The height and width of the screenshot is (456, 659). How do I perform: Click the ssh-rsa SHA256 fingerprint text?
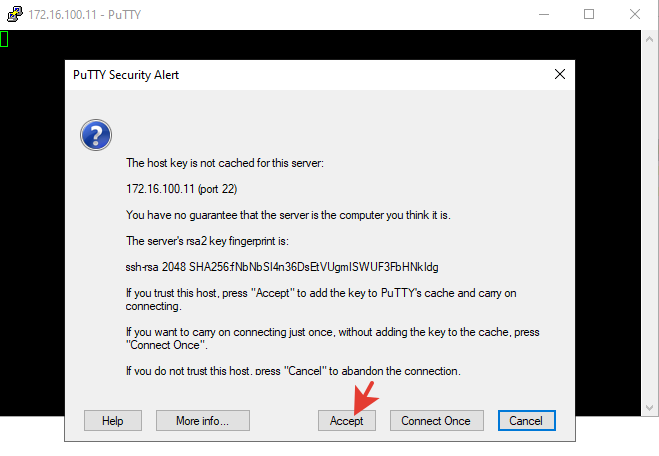coord(282,267)
